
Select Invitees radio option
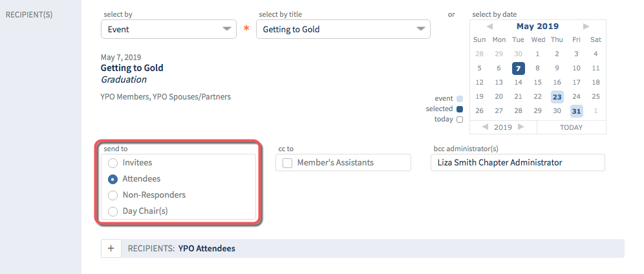113,163
